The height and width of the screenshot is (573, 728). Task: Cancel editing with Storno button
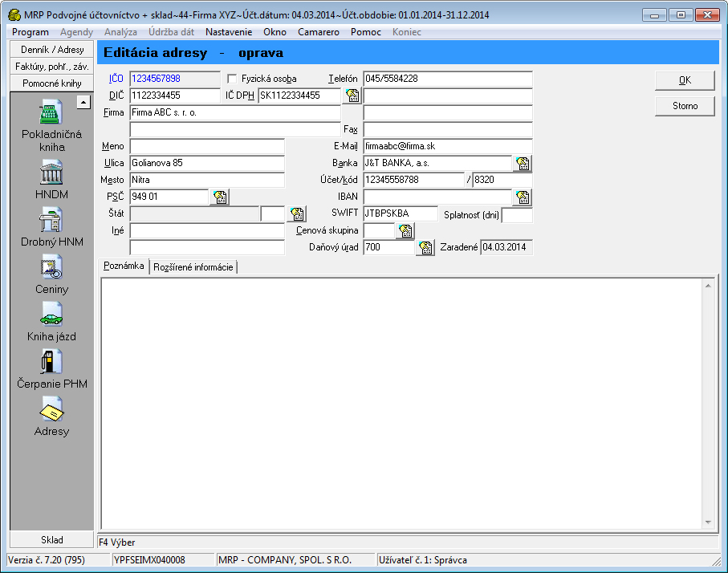[x=685, y=106]
